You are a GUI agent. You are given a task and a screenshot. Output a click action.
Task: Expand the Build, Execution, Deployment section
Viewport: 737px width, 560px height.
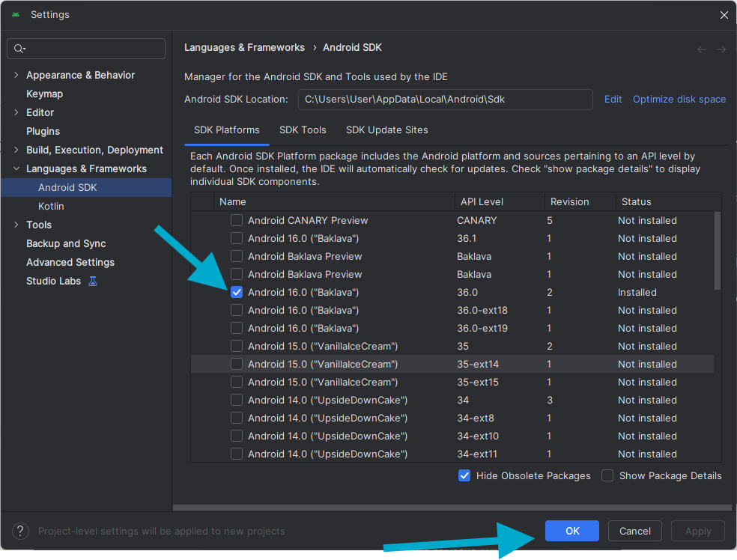(x=16, y=150)
